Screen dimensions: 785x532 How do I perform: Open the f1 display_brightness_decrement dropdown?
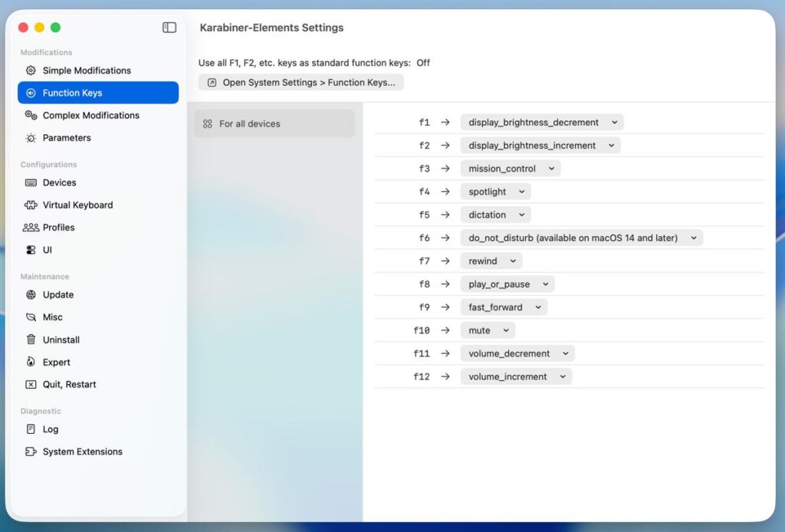coord(541,123)
